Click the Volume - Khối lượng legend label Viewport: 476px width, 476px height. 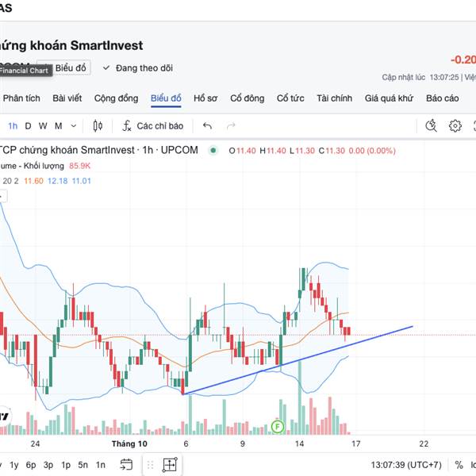(x=32, y=166)
